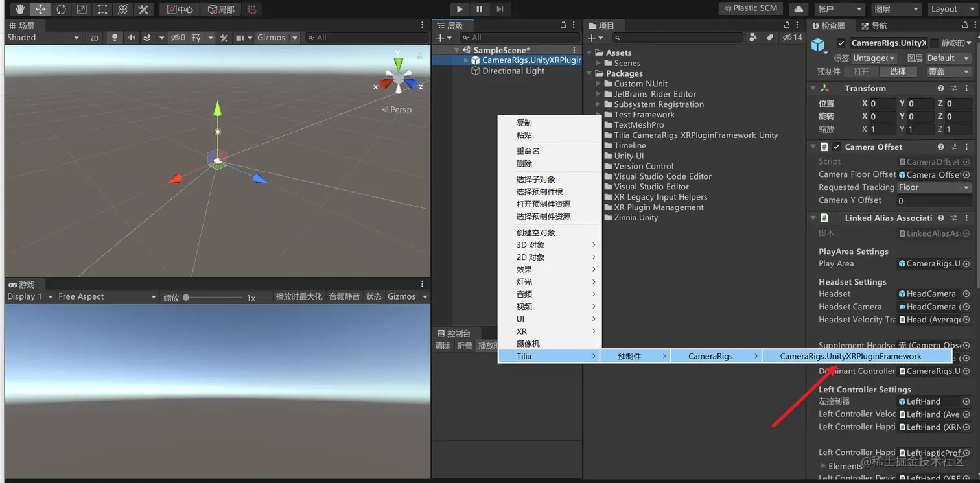The height and width of the screenshot is (483, 980).
Task: Toggle Camera Offset component enabled checkbox
Action: coord(837,147)
